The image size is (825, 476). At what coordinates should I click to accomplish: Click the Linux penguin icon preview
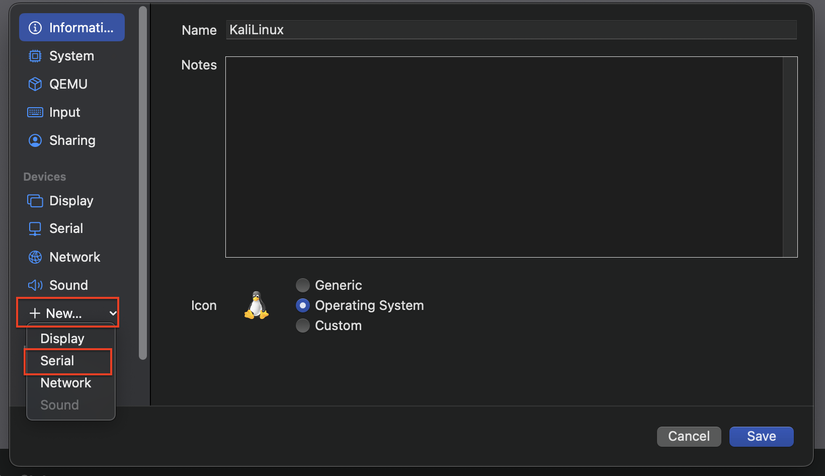point(256,306)
